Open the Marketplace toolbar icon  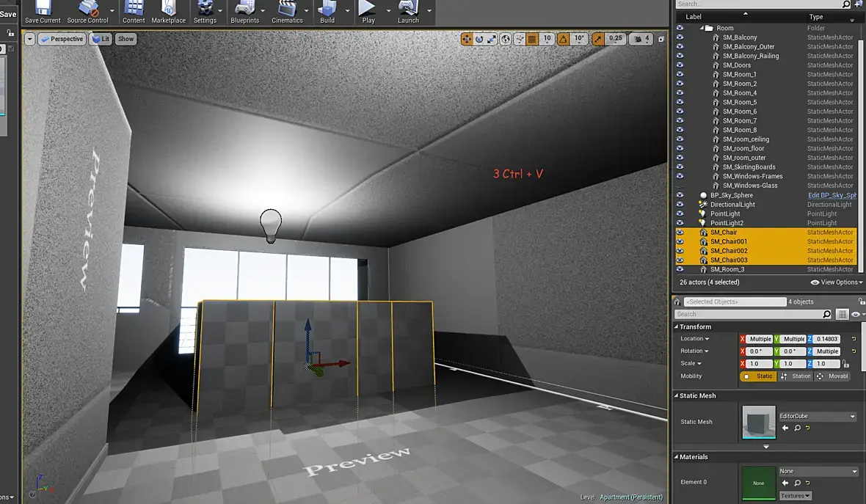pos(169,12)
